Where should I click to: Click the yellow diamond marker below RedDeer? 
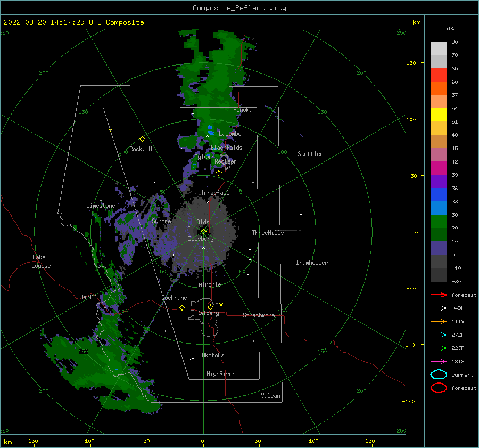tap(219, 173)
